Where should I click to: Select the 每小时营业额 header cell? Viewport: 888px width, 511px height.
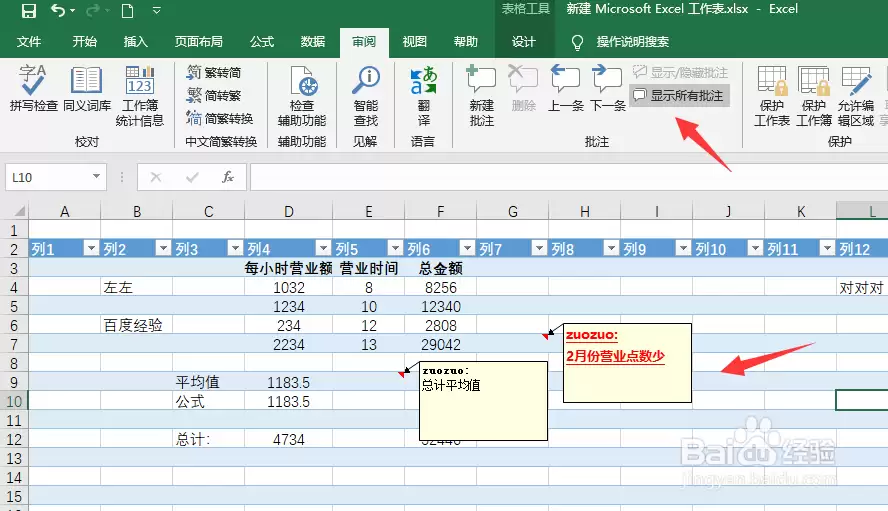[288, 268]
